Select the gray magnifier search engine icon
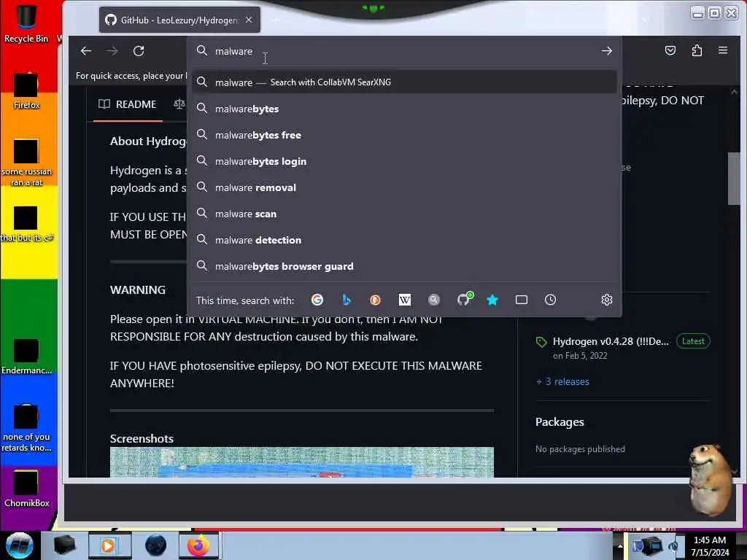Screen dimensions: 747x560 pyautogui.click(x=433, y=300)
